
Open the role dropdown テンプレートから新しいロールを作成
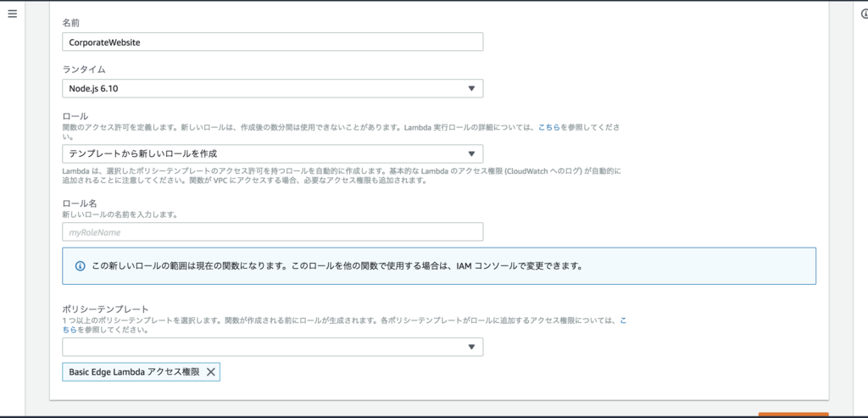pos(272,153)
